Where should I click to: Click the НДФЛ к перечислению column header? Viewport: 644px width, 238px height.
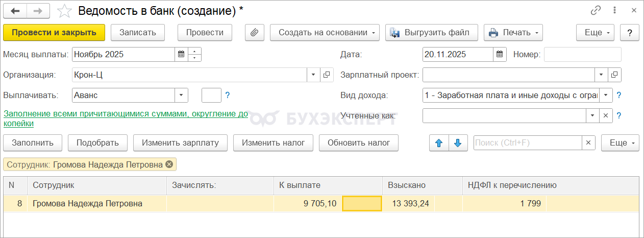(x=551, y=185)
